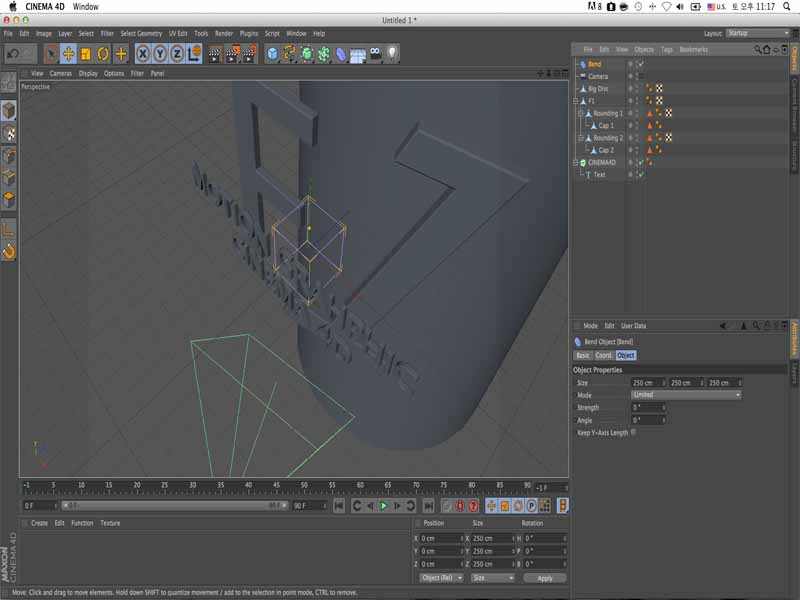Click the Position X value field

click(441, 538)
